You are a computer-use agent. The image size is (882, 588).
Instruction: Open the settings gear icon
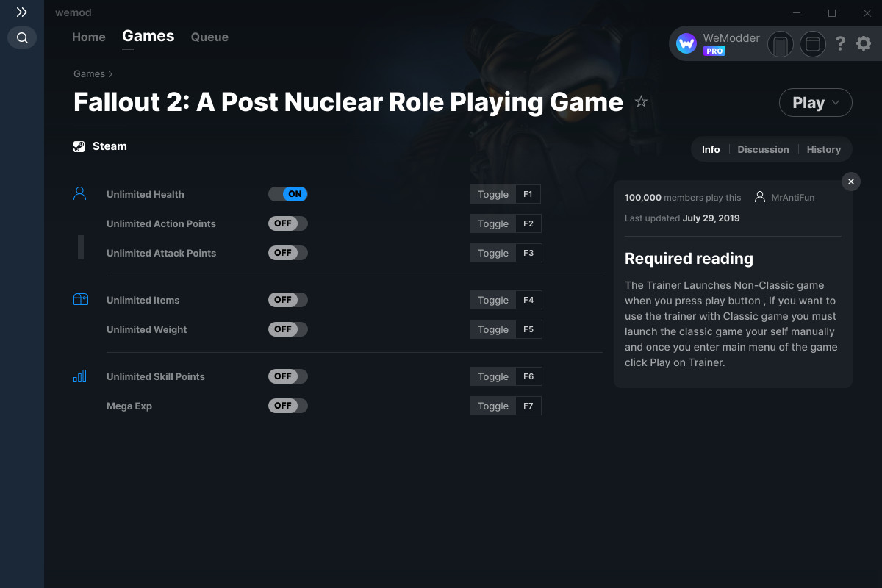tap(863, 43)
